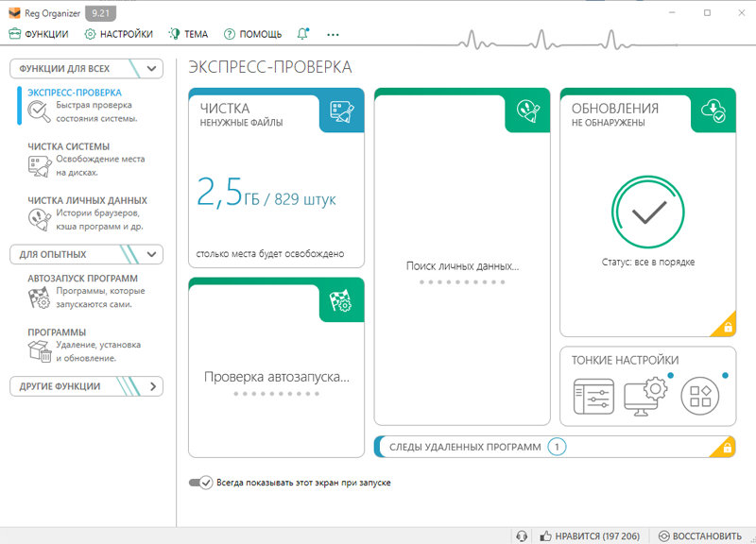The width and height of the screenshot is (756, 544).
Task: Click the autostart checkered flag card icon
Action: point(341,301)
